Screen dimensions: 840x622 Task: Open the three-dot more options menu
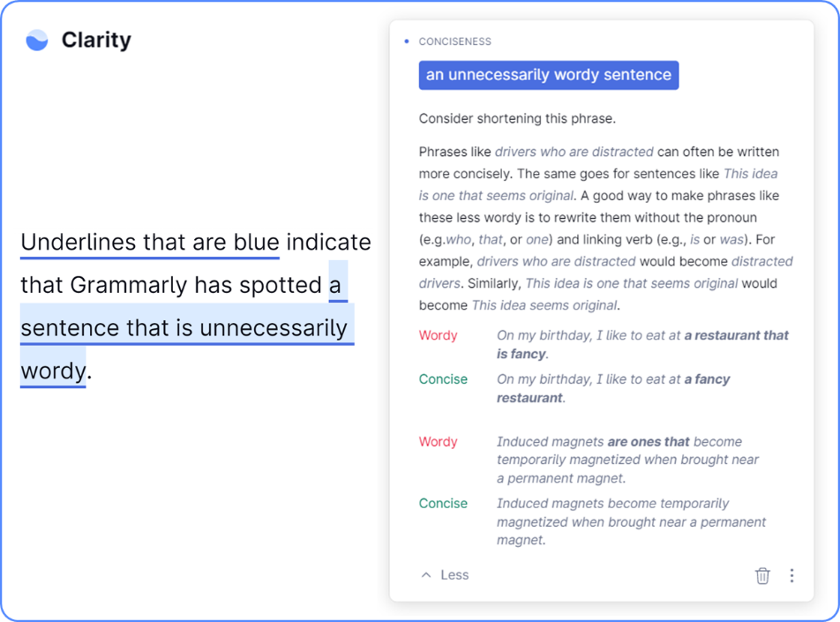(x=791, y=575)
